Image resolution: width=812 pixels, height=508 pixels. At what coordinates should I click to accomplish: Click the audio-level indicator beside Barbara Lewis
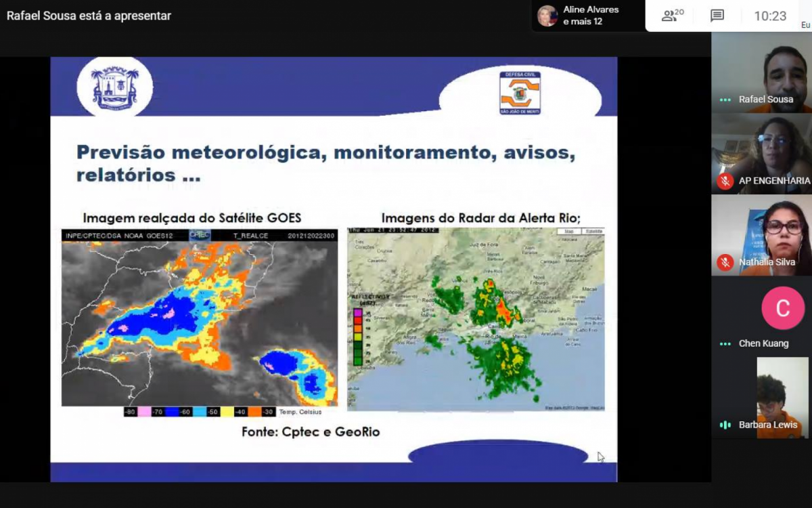pos(725,425)
